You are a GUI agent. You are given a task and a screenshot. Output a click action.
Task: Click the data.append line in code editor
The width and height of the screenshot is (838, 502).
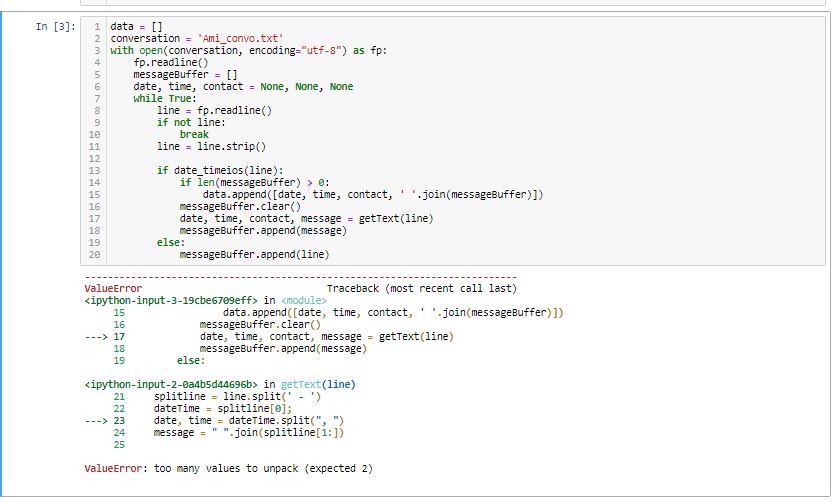coord(373,195)
